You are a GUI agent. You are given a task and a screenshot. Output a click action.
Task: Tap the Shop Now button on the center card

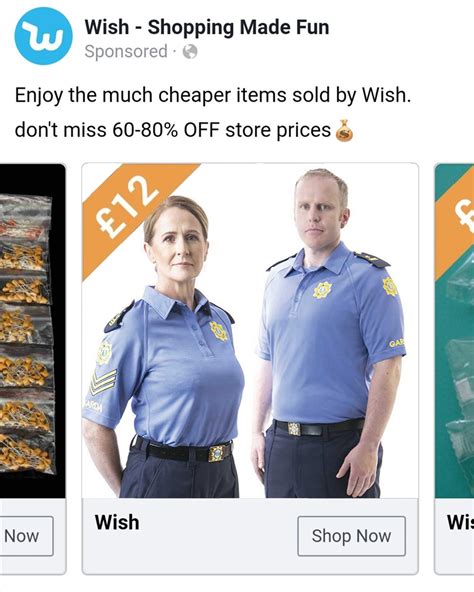(x=351, y=536)
